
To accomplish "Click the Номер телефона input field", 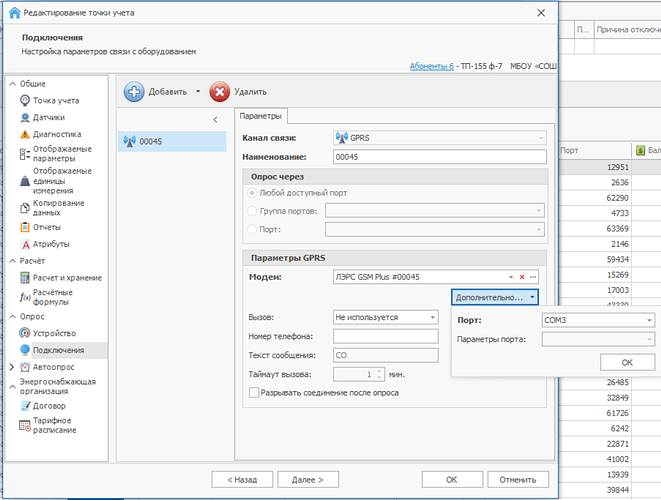I will [386, 336].
